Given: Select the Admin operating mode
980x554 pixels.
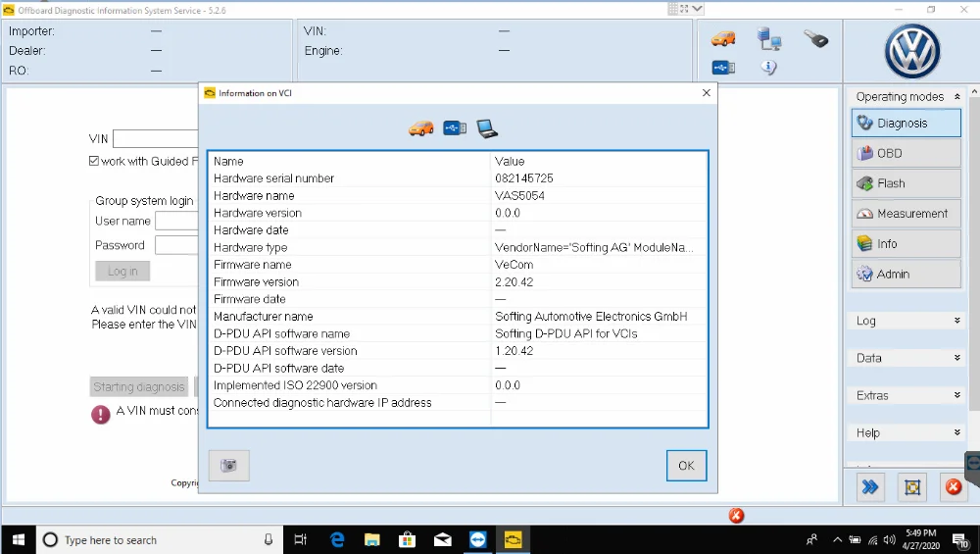Looking at the screenshot, I should (906, 274).
